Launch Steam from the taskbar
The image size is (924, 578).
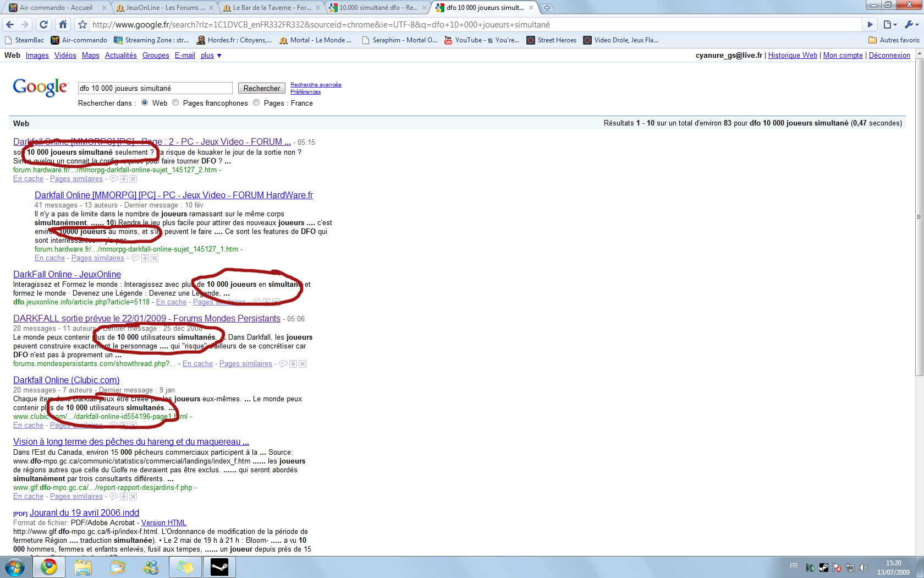point(219,567)
